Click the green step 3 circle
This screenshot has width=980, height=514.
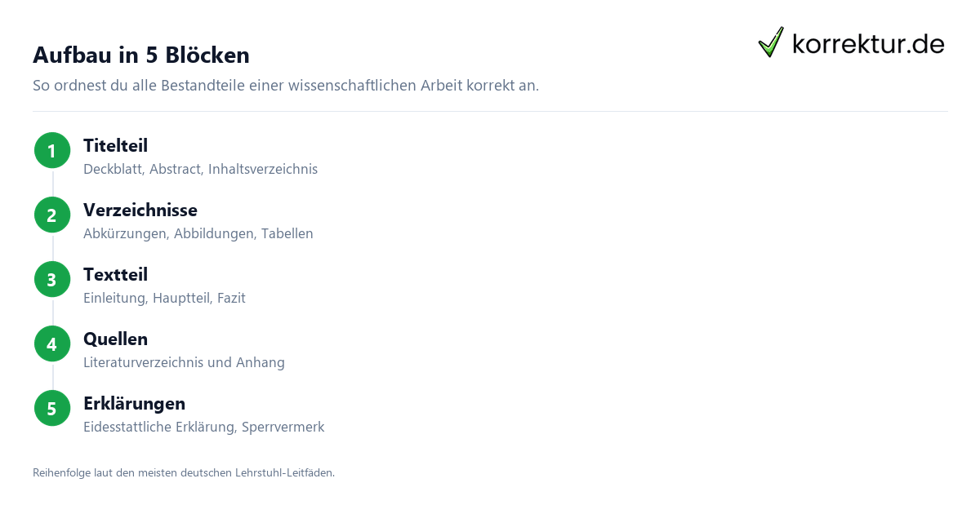click(x=52, y=280)
